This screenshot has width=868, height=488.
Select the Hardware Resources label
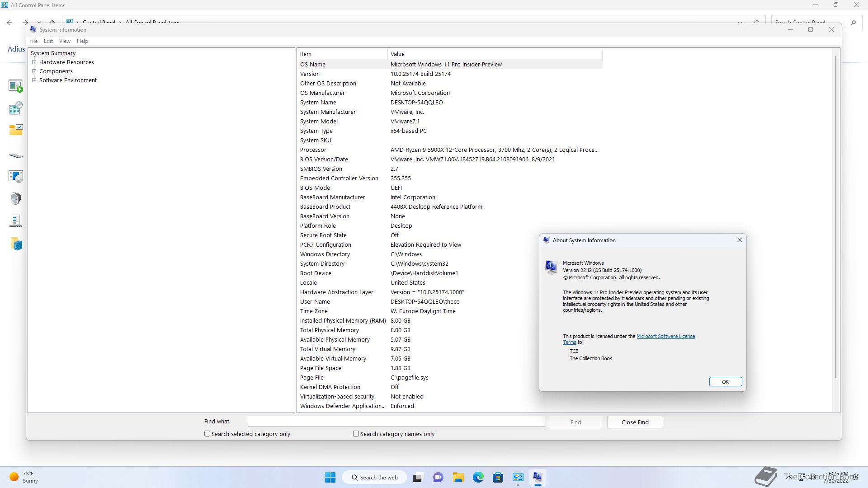pos(66,62)
